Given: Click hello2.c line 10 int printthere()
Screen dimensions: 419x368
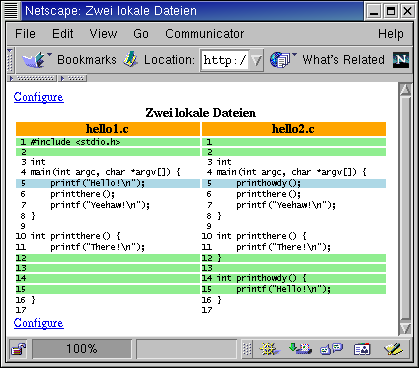Looking at the screenshot, I should [x=262, y=236].
